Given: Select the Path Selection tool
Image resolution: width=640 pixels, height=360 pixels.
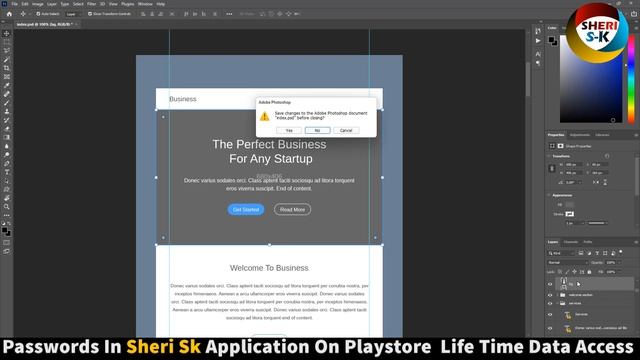Looking at the screenshot, I should click(x=7, y=180).
